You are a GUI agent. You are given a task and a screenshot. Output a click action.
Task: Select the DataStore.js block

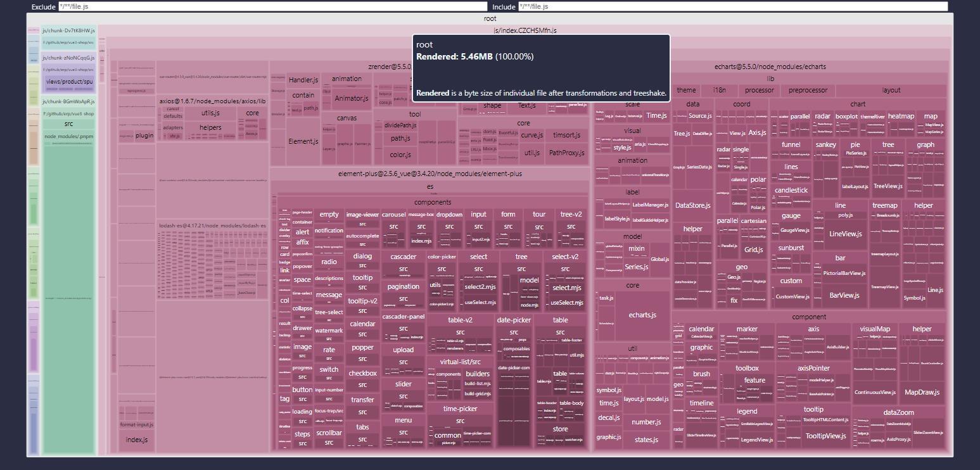692,206
